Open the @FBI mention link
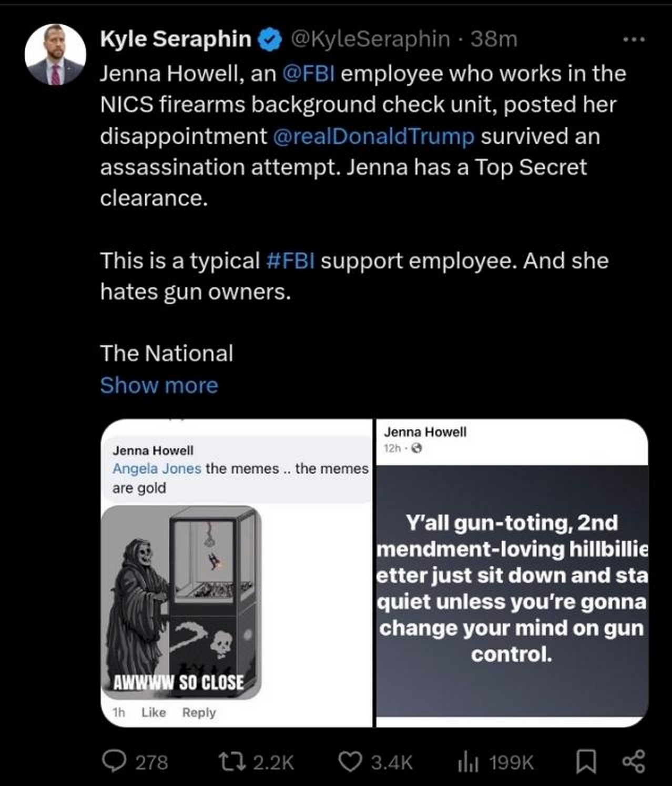Image resolution: width=672 pixels, height=786 pixels. click(x=308, y=74)
